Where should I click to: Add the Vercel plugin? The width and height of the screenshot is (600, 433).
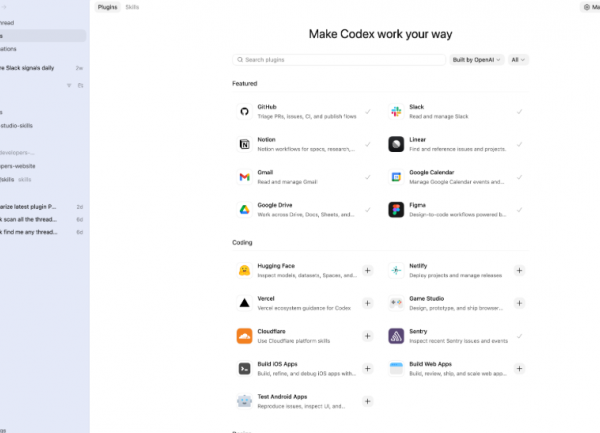point(367,303)
